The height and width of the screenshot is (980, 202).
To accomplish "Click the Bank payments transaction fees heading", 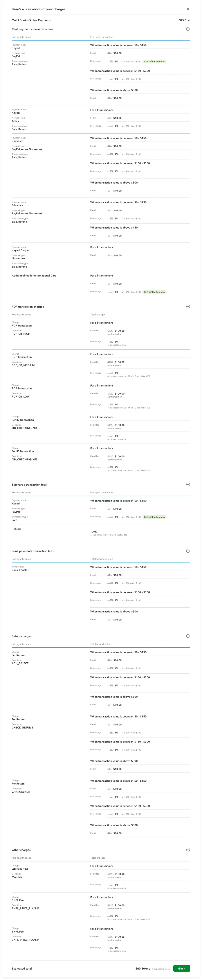I will tap(33, 551).
